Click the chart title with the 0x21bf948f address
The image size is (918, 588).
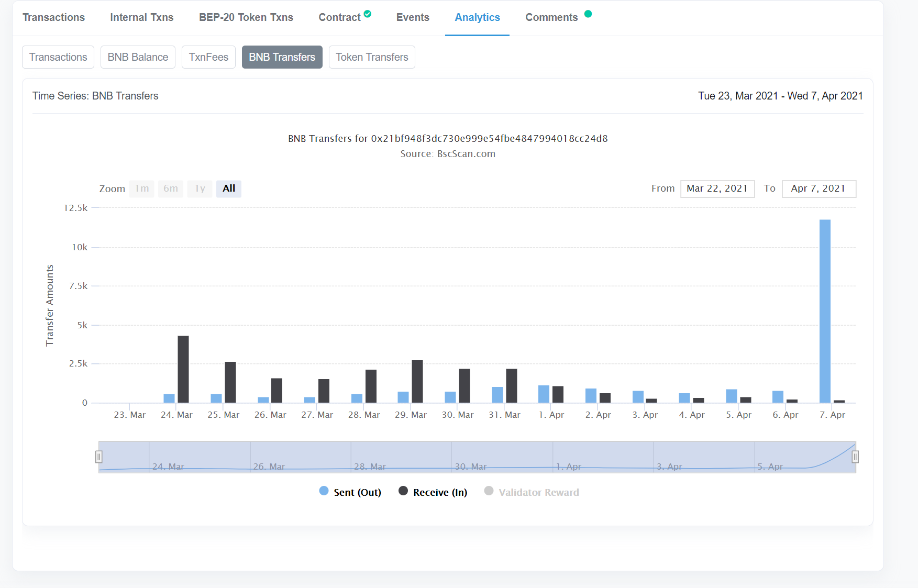pyautogui.click(x=448, y=139)
